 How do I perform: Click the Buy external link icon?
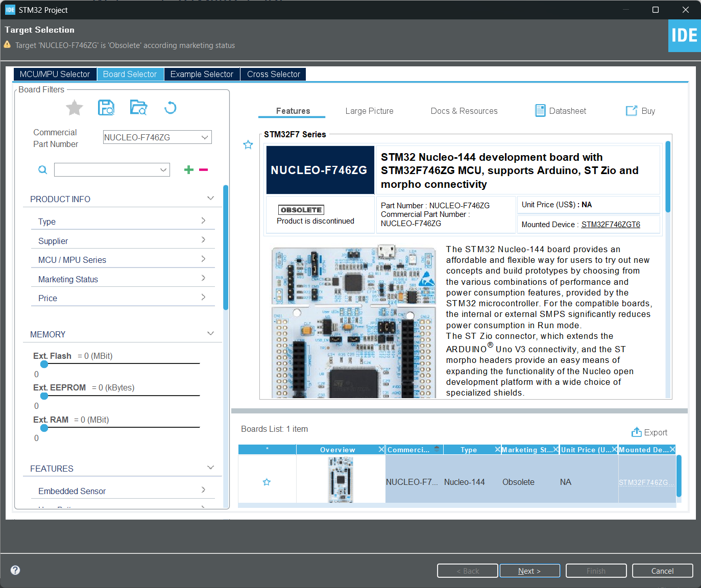[632, 111]
